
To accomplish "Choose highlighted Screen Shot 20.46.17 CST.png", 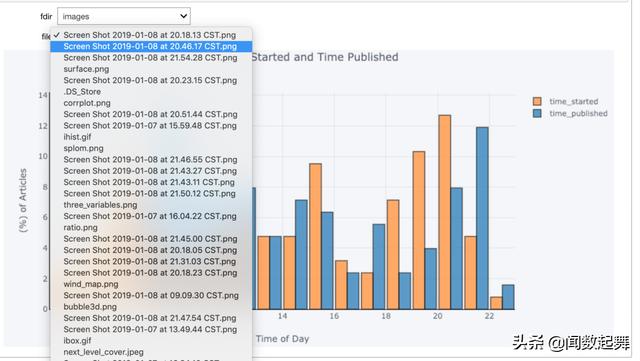I will [151, 46].
